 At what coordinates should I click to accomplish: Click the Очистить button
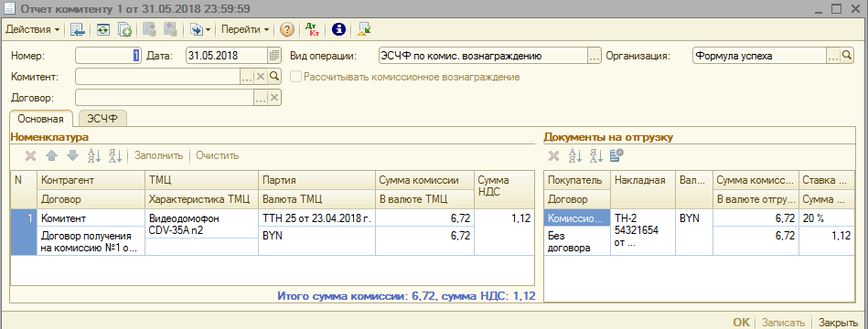click(x=217, y=156)
